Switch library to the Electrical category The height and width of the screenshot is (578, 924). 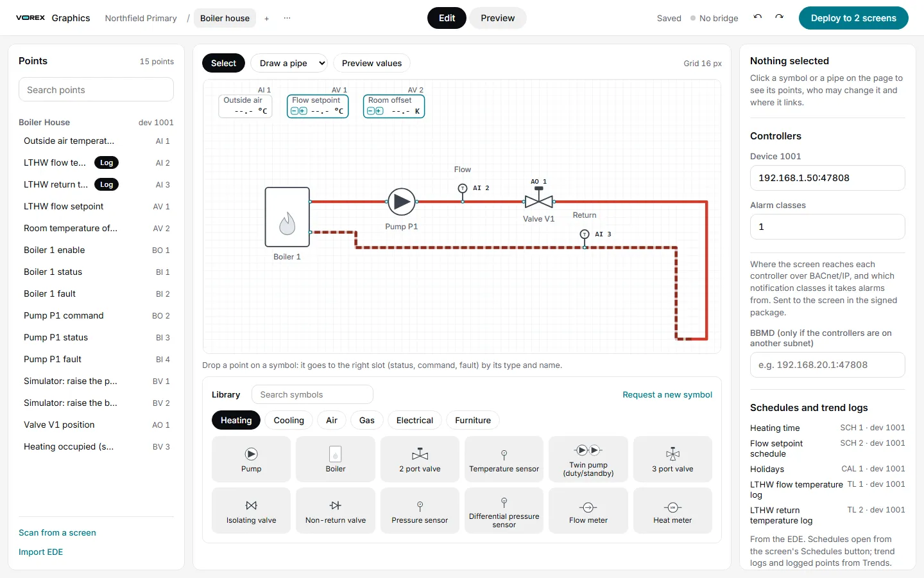(415, 420)
